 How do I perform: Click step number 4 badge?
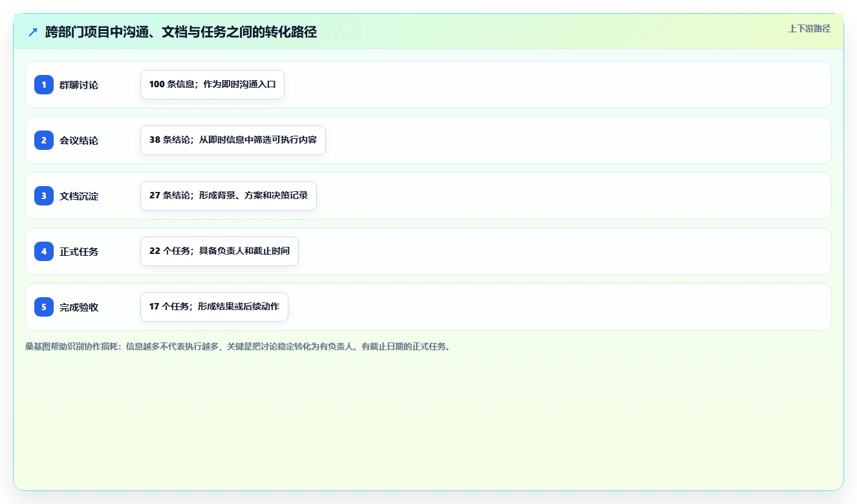tap(44, 251)
